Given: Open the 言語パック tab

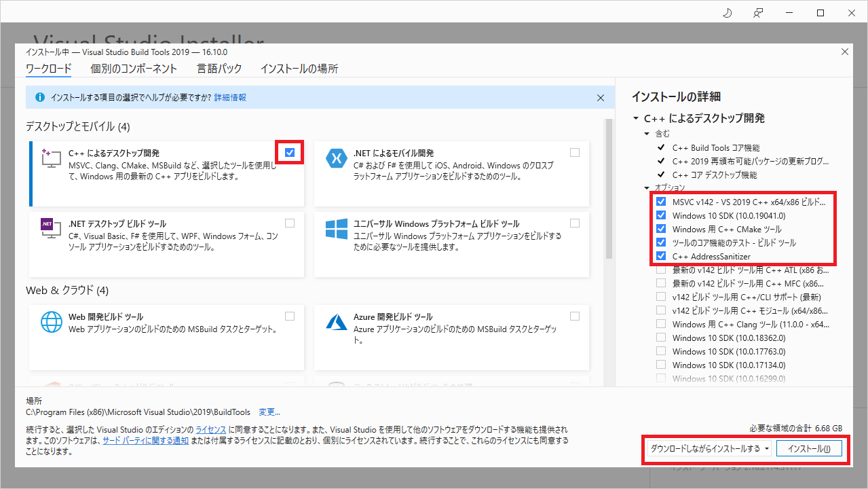Looking at the screenshot, I should point(219,69).
